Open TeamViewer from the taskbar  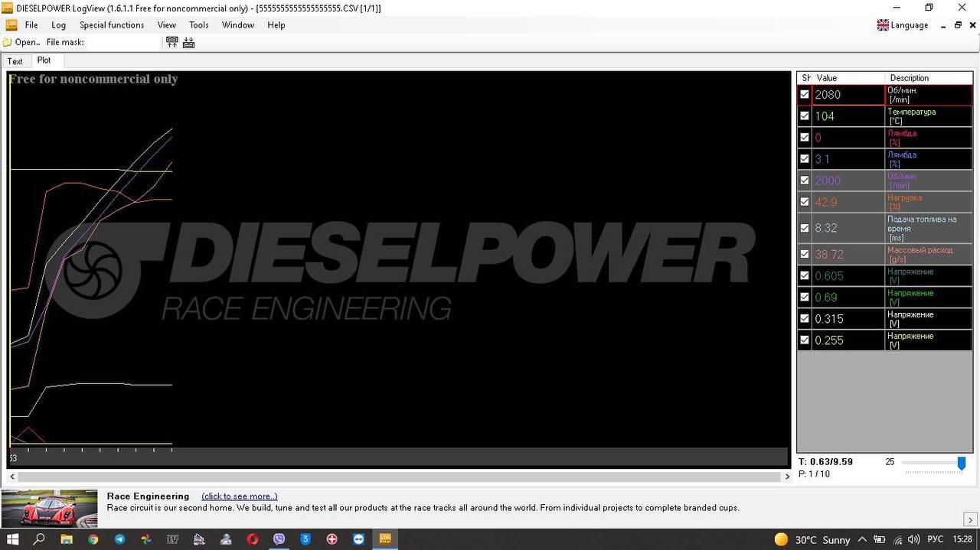click(x=359, y=539)
